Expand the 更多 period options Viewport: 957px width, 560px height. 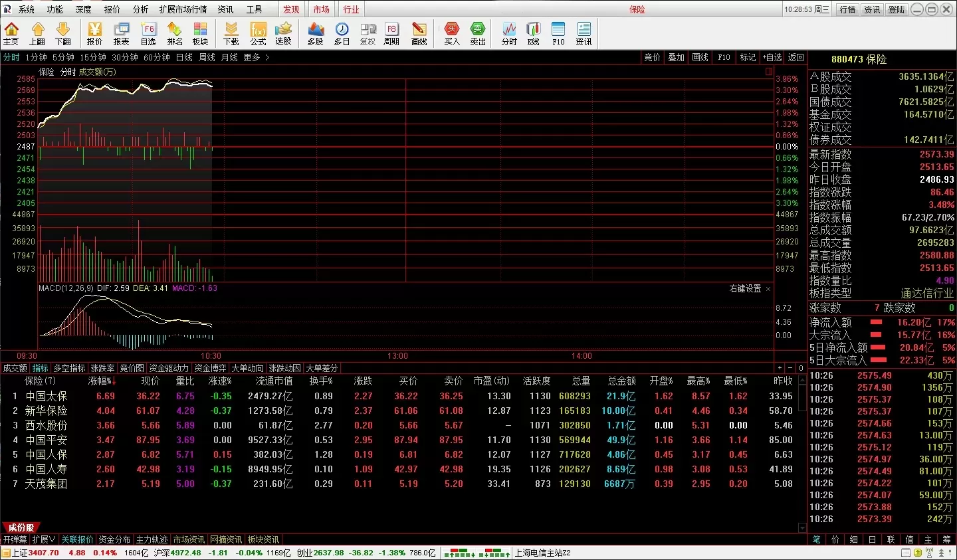256,58
